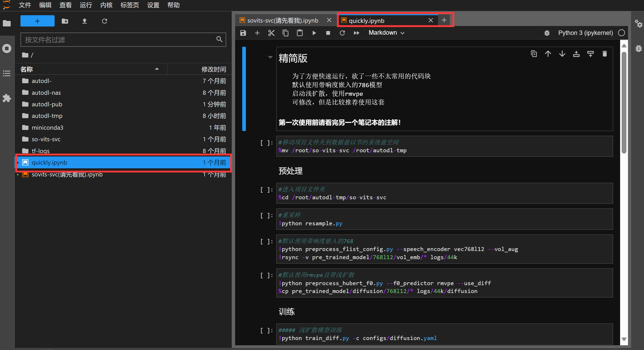Open the running terminals and kernels panel
644x350 pixels.
click(7, 48)
